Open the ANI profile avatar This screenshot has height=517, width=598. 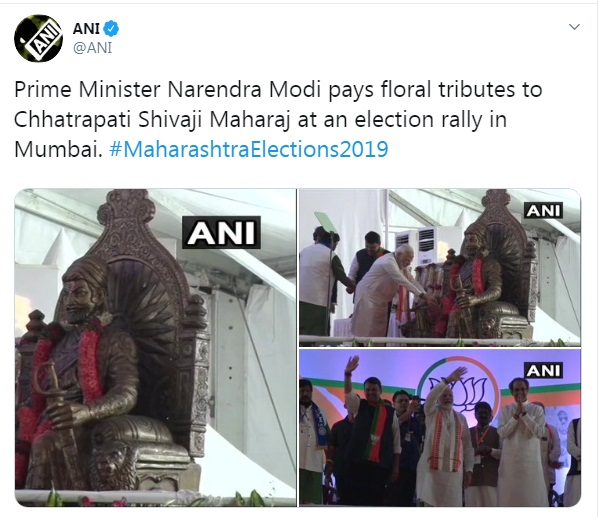pos(38,39)
